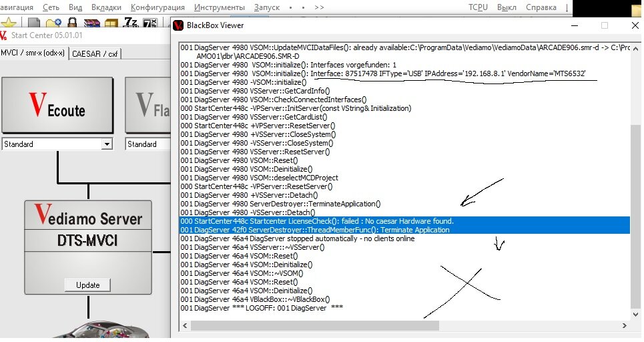Click Start Center window logo icon
The height and width of the screenshot is (342, 644).
pyautogui.click(x=3, y=36)
